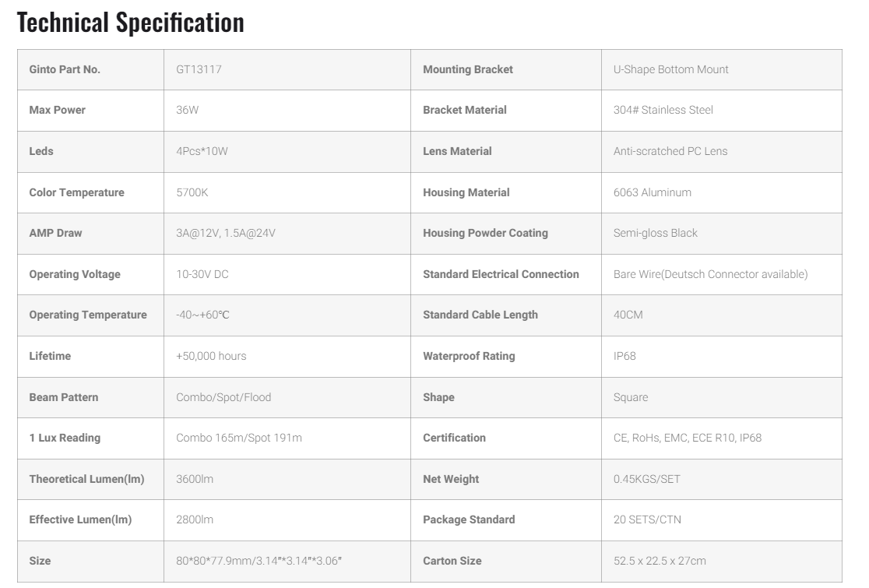Click the Anti-scratched PC Lens value
The width and height of the screenshot is (869, 588).
coord(670,151)
